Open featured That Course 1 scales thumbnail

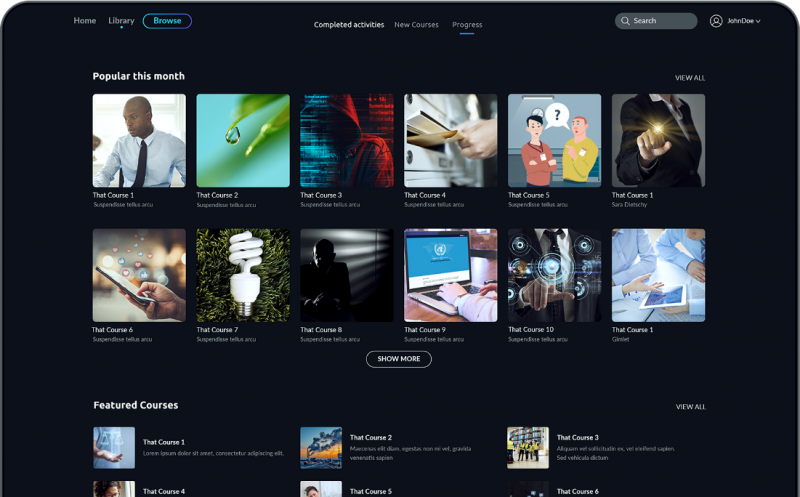114,448
